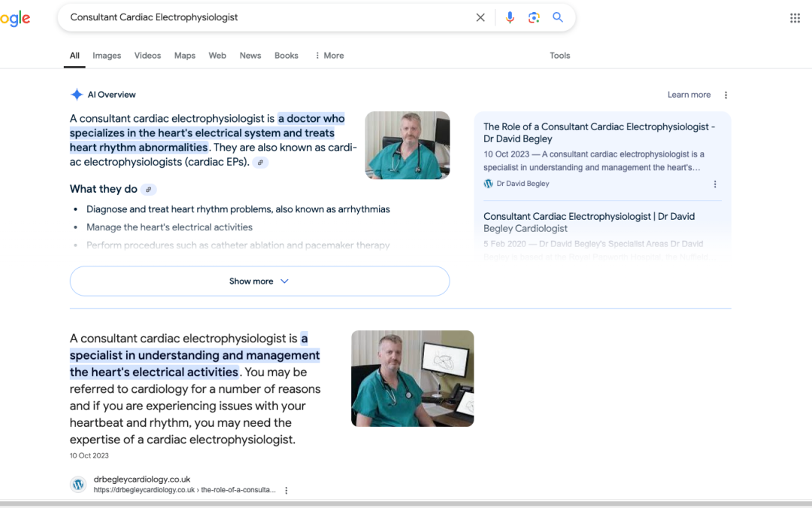Open the three-dot menu on the Dr David Begley result

tap(715, 184)
